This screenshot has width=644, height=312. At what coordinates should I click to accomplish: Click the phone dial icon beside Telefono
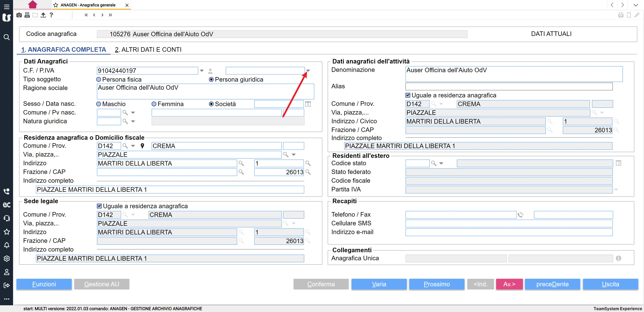click(520, 215)
